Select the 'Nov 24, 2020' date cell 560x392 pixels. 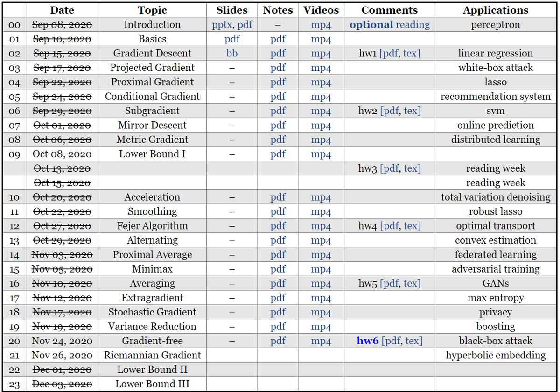[62, 341]
